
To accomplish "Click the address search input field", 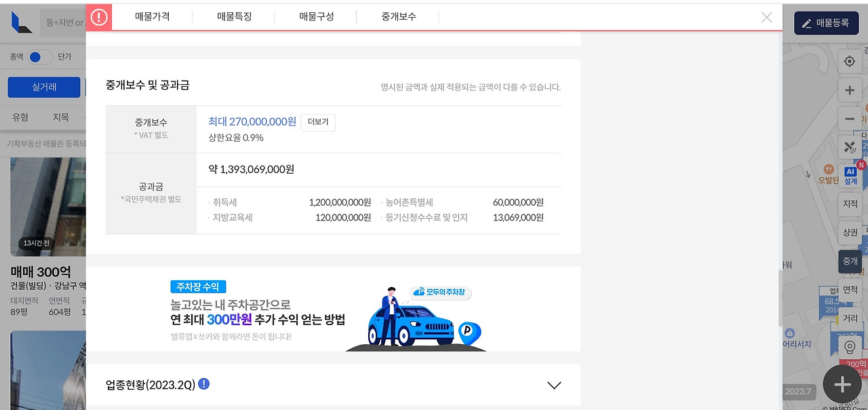I will click(x=64, y=22).
